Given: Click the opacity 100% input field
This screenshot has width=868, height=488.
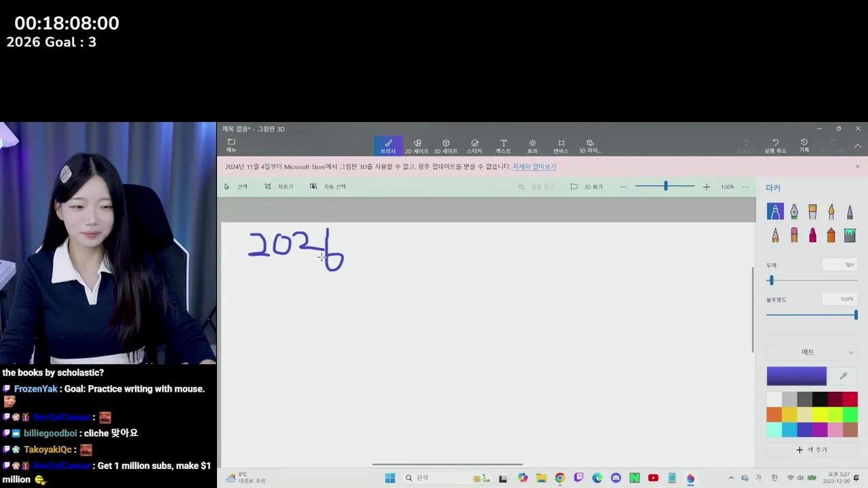Looking at the screenshot, I should click(x=839, y=299).
